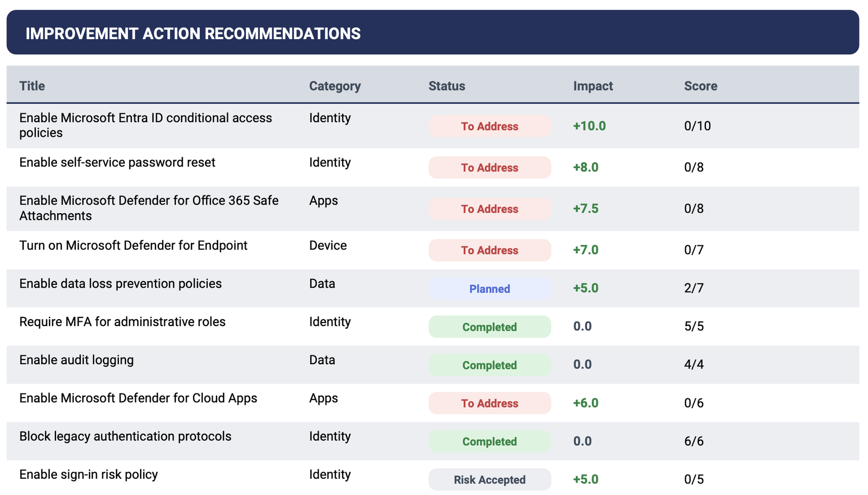Open 'Enable Microsoft Entra ID conditional access policies'
The width and height of the screenshot is (868, 495).
coord(145,125)
